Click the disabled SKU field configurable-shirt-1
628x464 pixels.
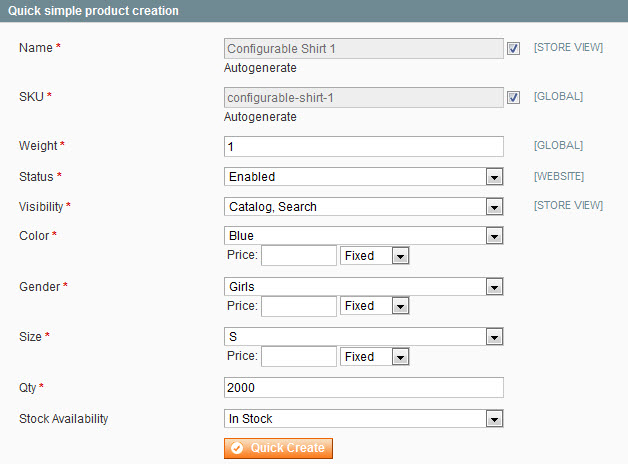(364, 97)
